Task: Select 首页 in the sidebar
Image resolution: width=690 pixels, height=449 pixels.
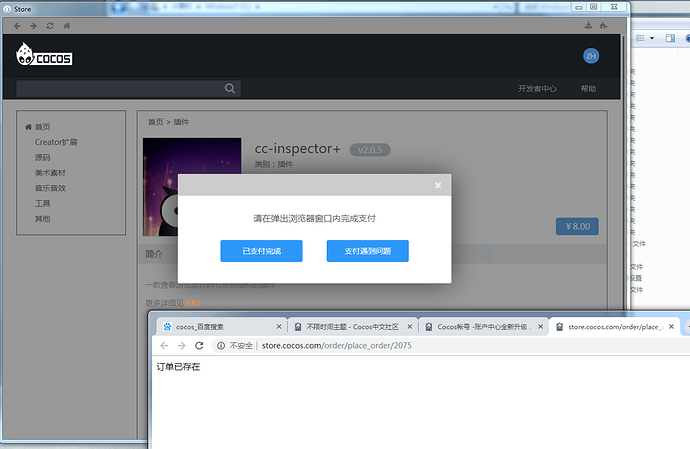Action: [x=43, y=127]
